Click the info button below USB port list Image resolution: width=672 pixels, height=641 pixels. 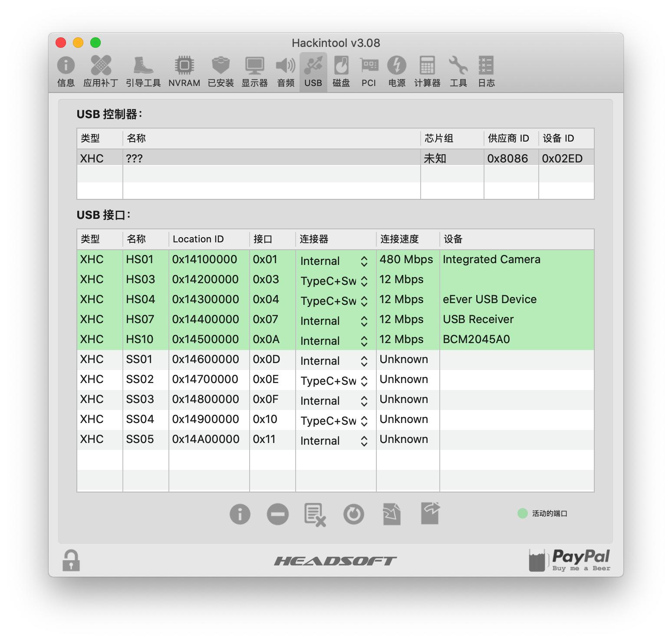240,514
